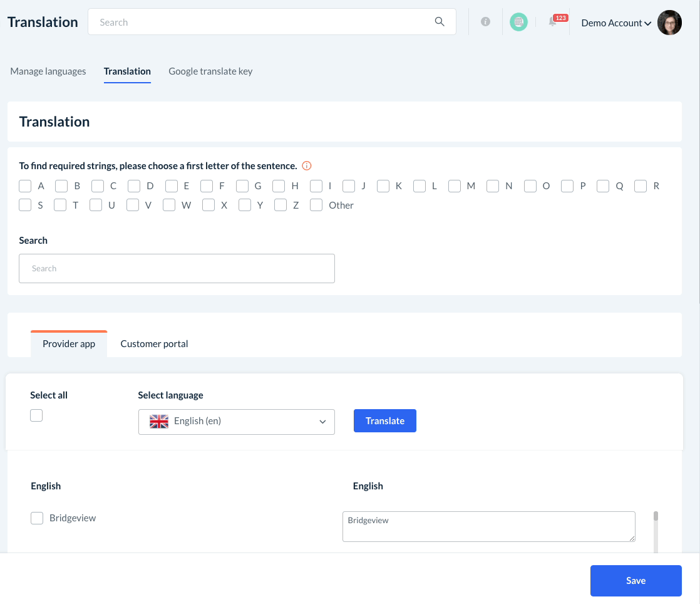This screenshot has width=700, height=604.
Task: Click the green globe language icon
Action: point(518,23)
